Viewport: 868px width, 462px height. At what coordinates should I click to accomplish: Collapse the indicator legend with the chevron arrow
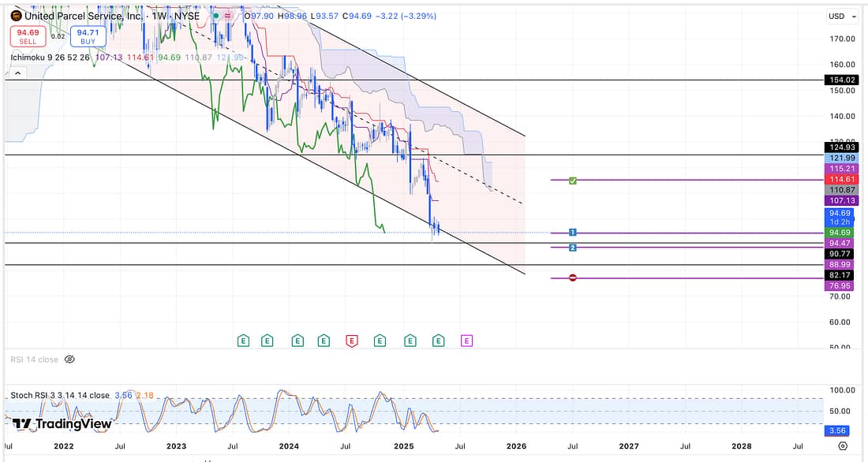[18, 73]
